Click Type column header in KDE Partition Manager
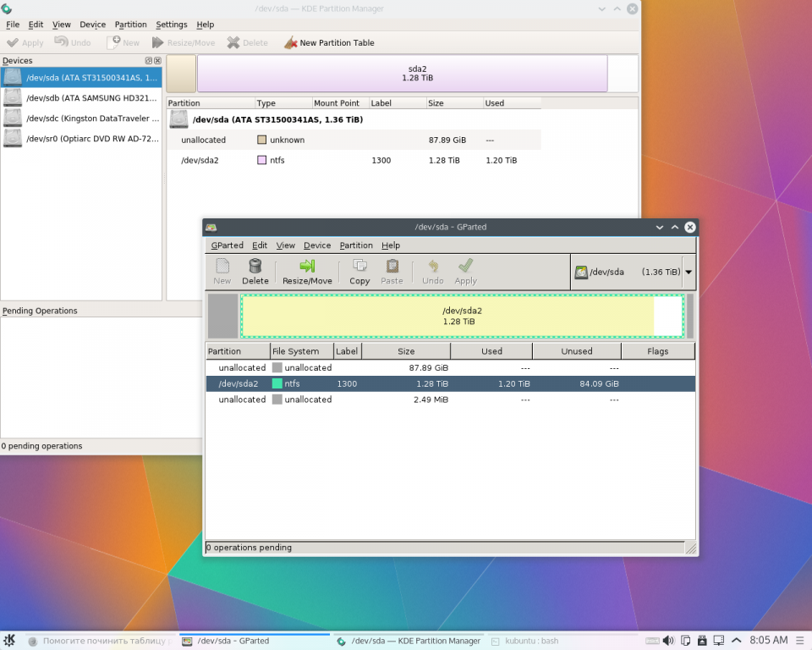812x650 pixels. click(x=284, y=103)
